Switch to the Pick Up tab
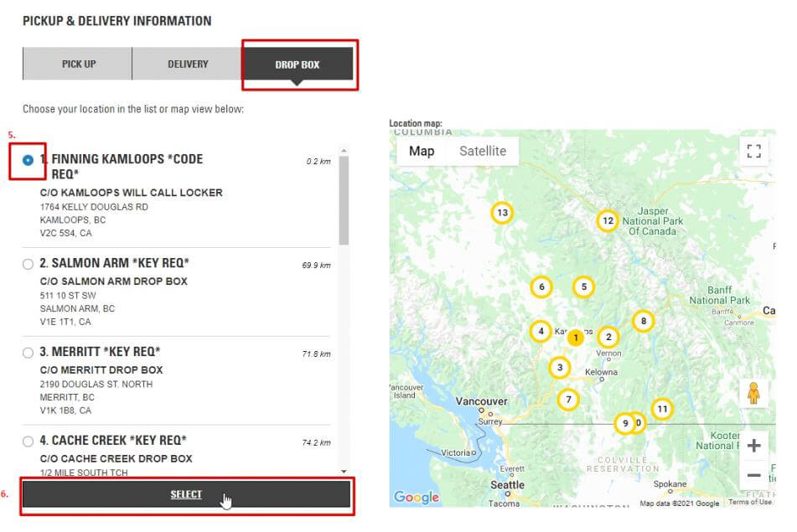797x532 pixels. click(78, 64)
